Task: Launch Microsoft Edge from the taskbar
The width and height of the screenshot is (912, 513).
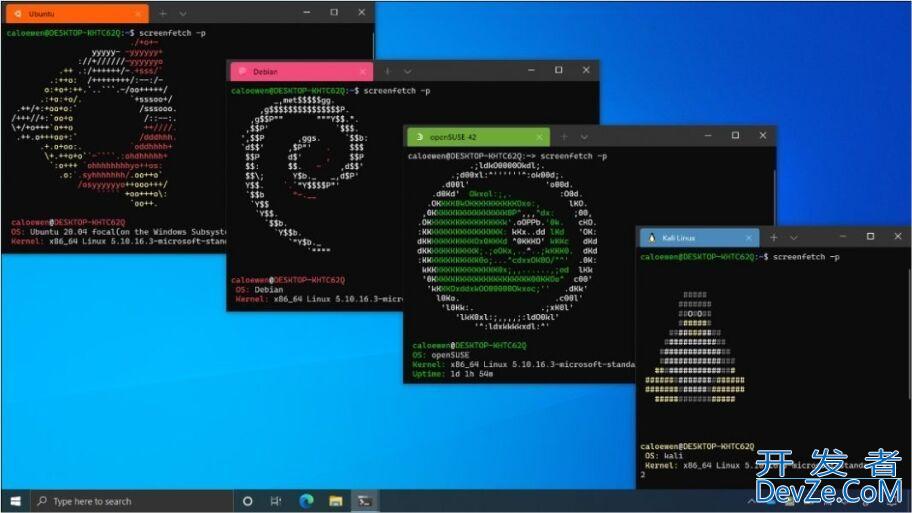Action: [307, 501]
